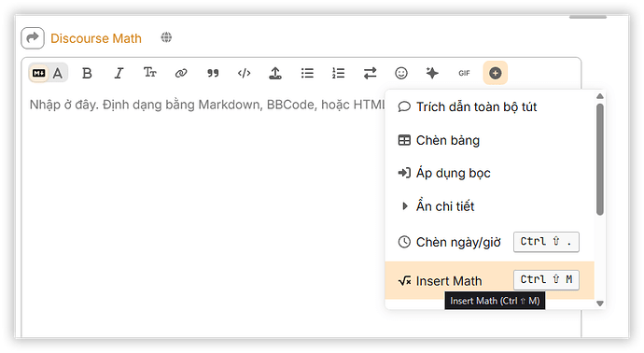Screen dimensions: 644x353
Task: Insert a blockquote using the quote icon
Action: (213, 73)
